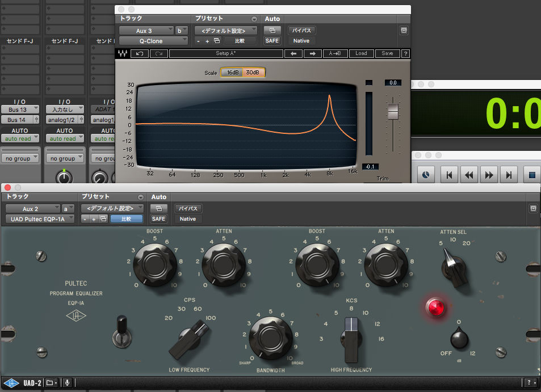Click the high frequency ATTEN knob
Image resolution: width=541 pixels, height=392 pixels.
(x=386, y=264)
